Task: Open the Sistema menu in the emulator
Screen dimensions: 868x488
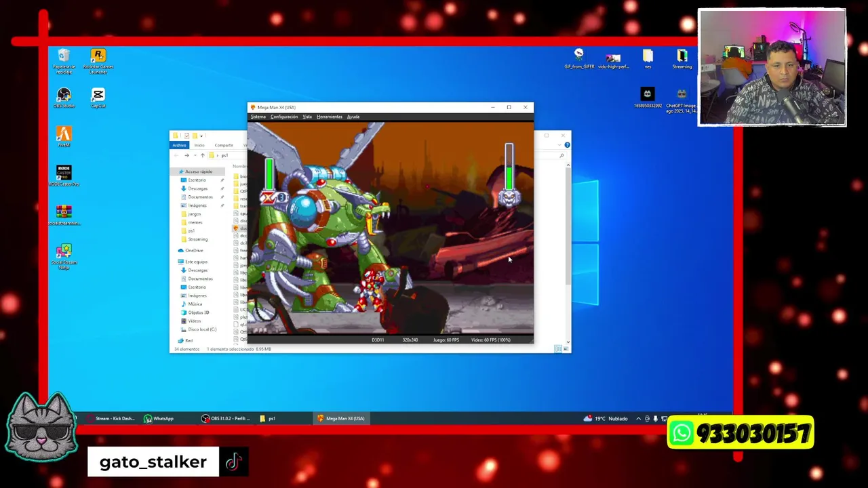Action: [x=258, y=117]
